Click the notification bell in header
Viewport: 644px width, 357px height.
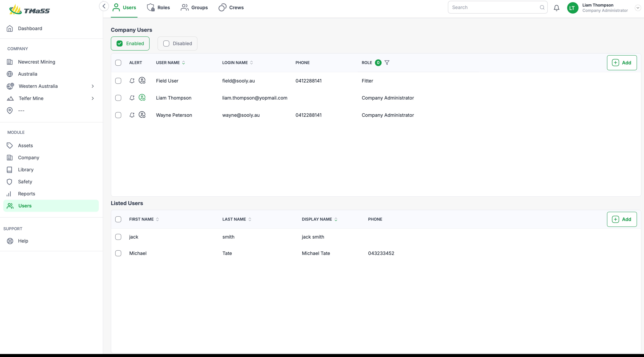pos(556,8)
